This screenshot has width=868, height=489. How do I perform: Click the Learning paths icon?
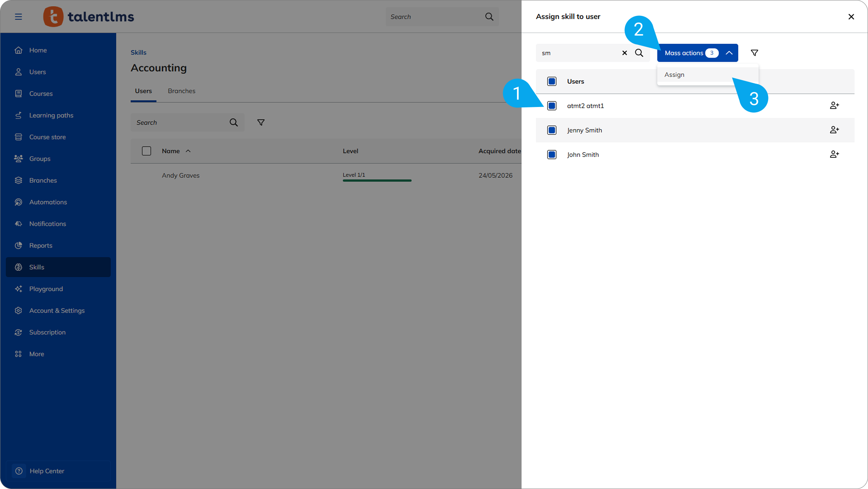18,115
